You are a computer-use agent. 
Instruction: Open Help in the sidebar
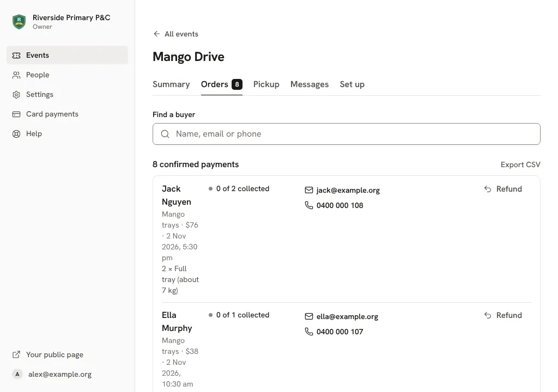tap(67, 134)
